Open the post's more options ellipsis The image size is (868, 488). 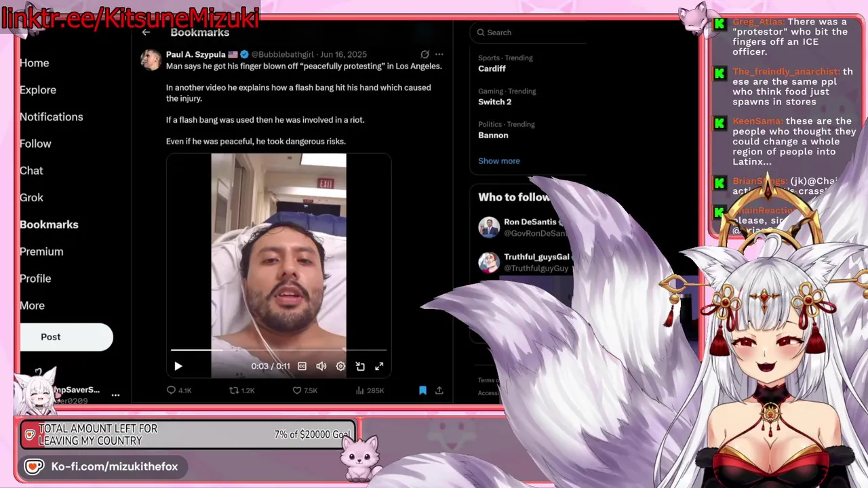coord(439,54)
